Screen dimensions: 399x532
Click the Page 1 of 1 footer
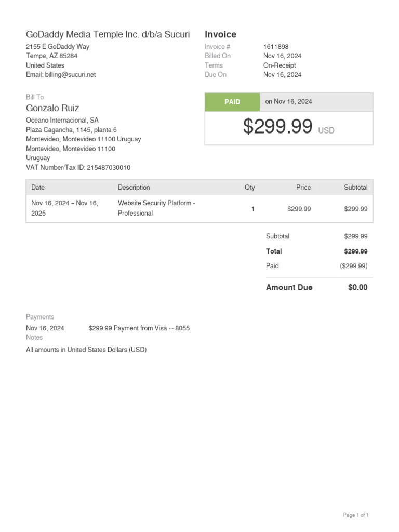[x=355, y=515]
